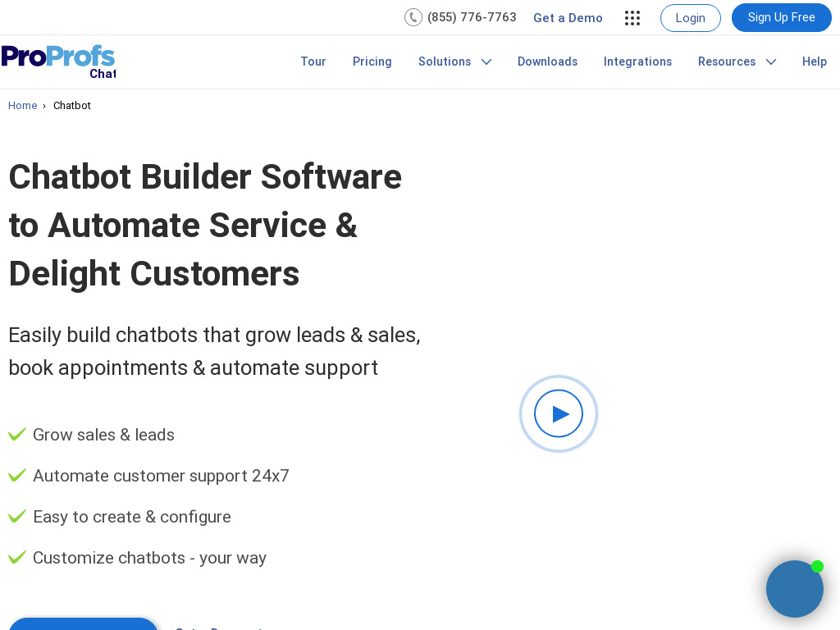Click the phone icon in the header
Screen dimensions: 840x630
[413, 17]
